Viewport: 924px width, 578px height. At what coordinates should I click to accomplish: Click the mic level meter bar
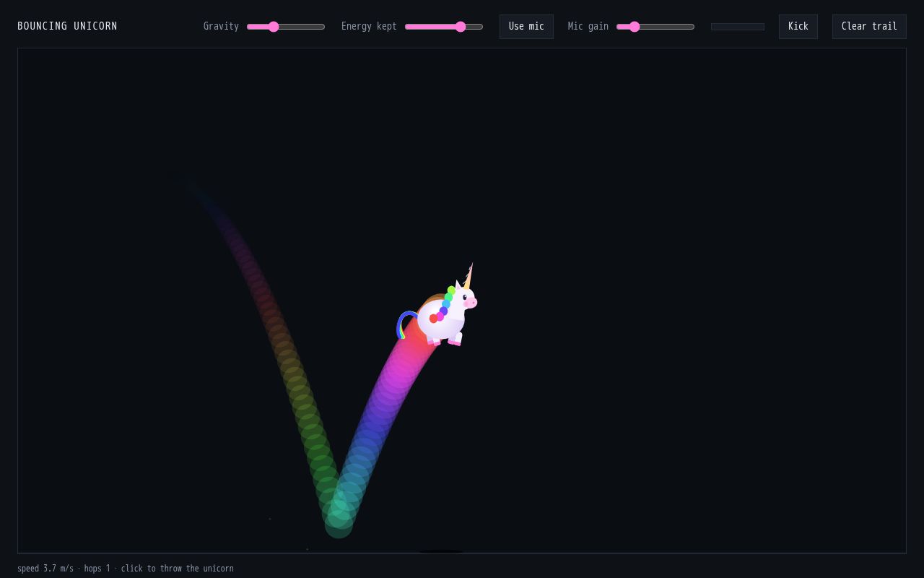pyautogui.click(x=738, y=27)
